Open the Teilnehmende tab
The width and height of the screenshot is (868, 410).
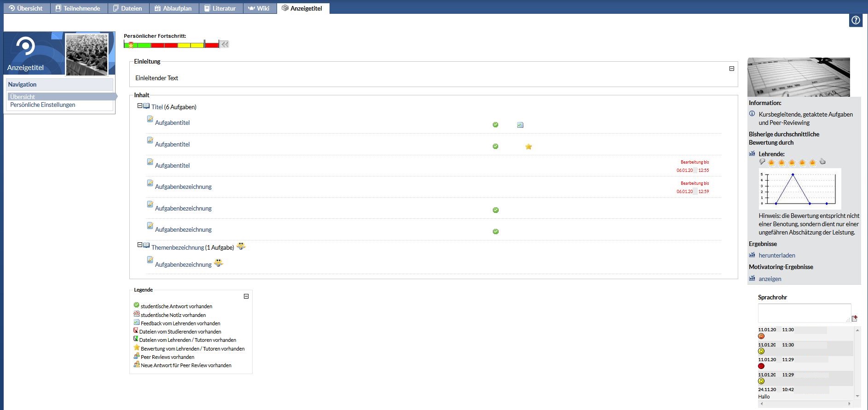78,8
